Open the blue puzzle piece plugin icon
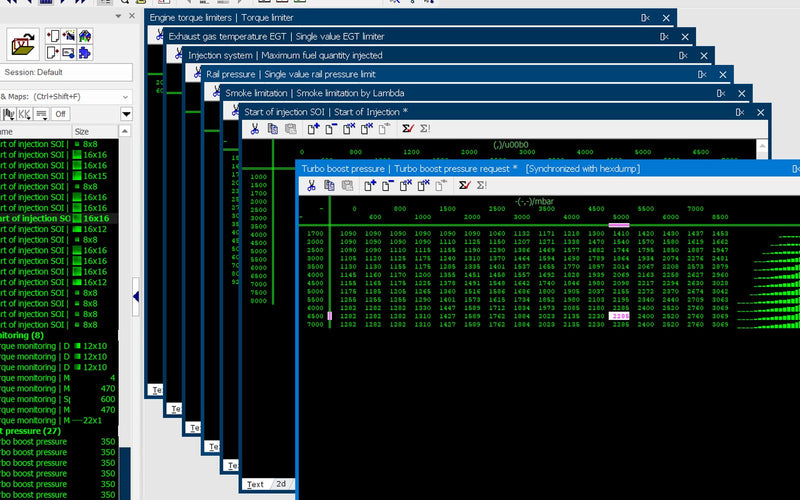 [x=85, y=52]
